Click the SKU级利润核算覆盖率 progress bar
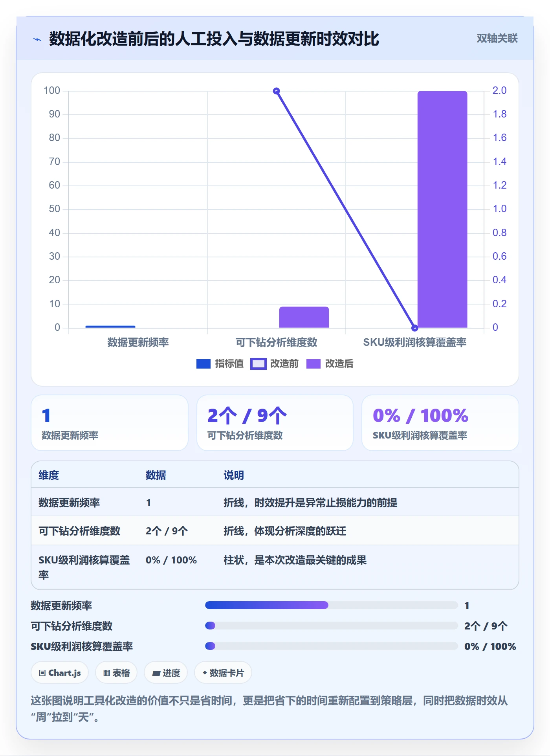The height and width of the screenshot is (756, 550). pos(332,646)
